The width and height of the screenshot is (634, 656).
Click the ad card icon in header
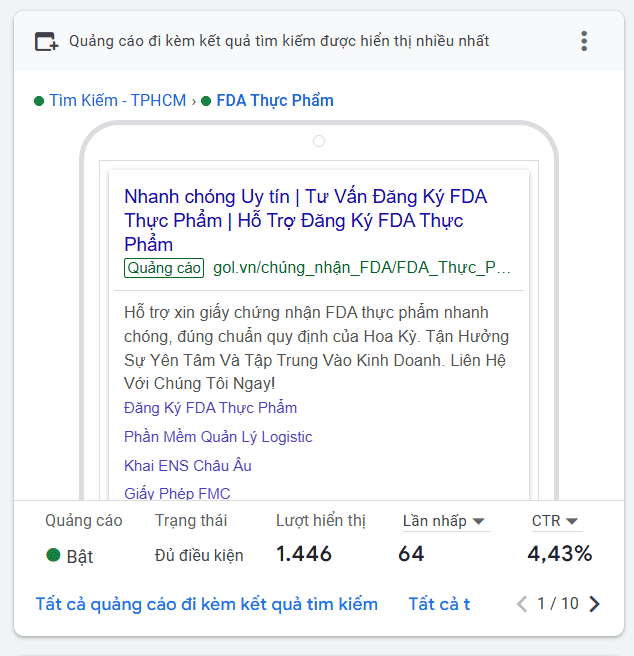[x=47, y=41]
